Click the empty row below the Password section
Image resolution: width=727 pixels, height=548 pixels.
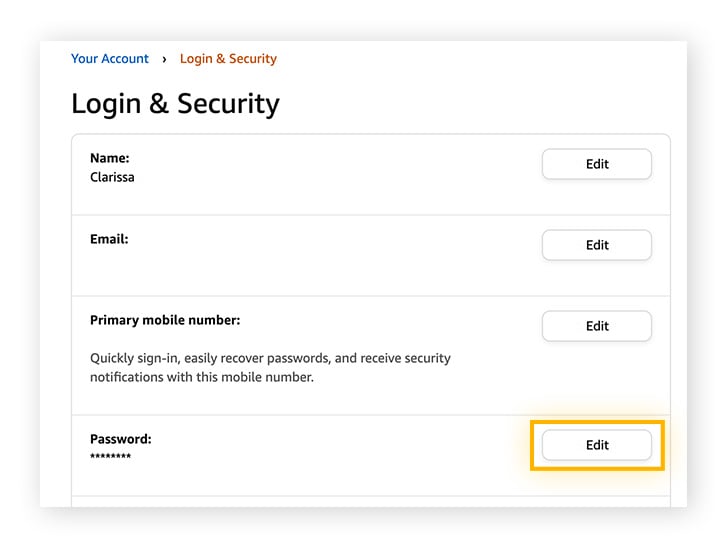[x=370, y=502]
